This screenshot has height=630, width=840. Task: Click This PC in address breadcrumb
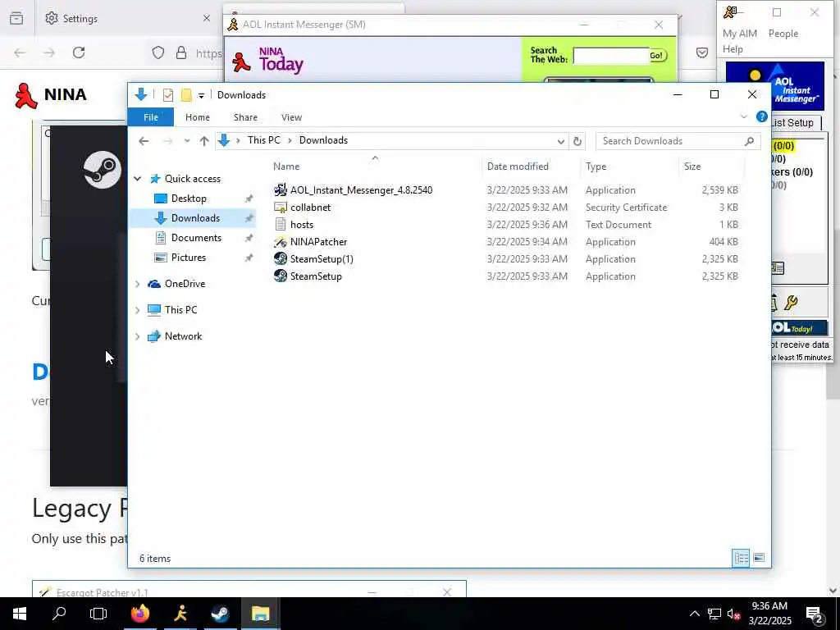(263, 140)
